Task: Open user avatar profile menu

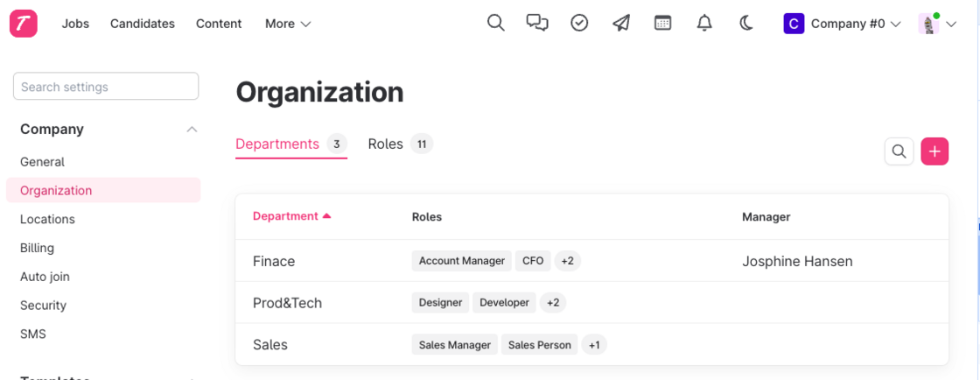Action: pyautogui.click(x=936, y=24)
